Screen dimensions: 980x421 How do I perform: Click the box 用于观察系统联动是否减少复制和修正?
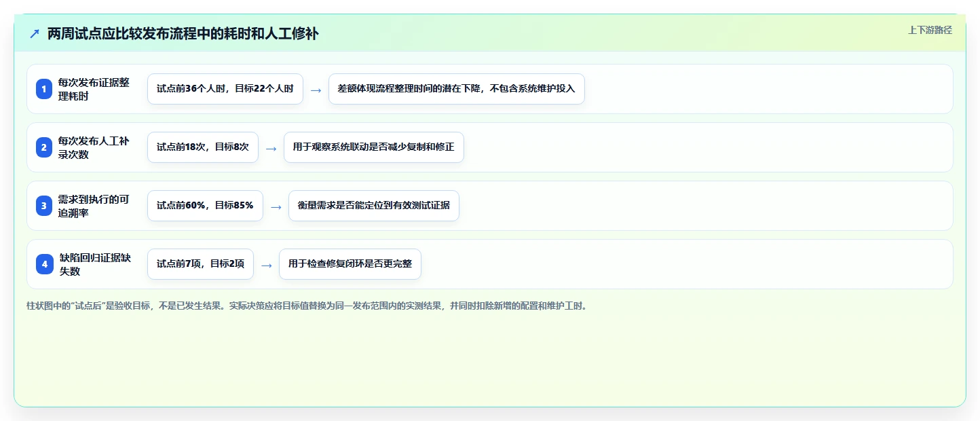374,147
